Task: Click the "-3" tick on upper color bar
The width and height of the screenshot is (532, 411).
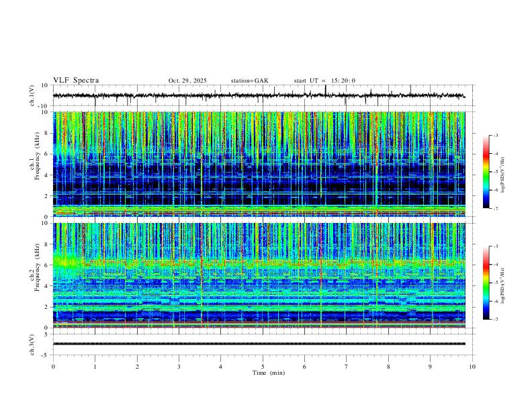Action: pyautogui.click(x=495, y=135)
